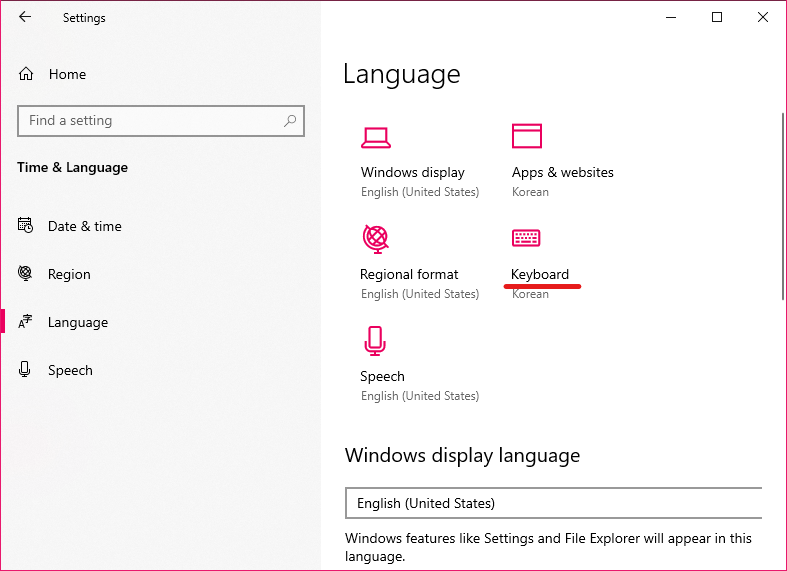Click the Apps & websites window icon
This screenshot has height=571, width=787.
tap(527, 136)
